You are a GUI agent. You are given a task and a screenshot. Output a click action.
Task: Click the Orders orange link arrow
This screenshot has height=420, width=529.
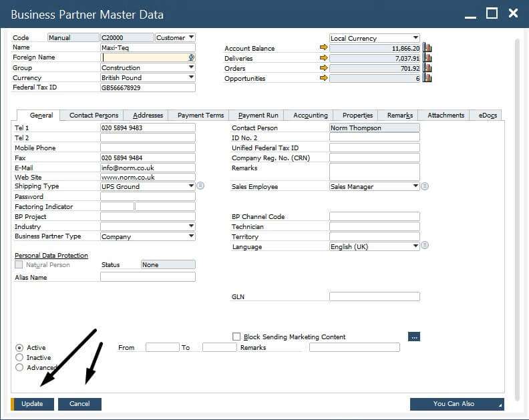(x=323, y=68)
